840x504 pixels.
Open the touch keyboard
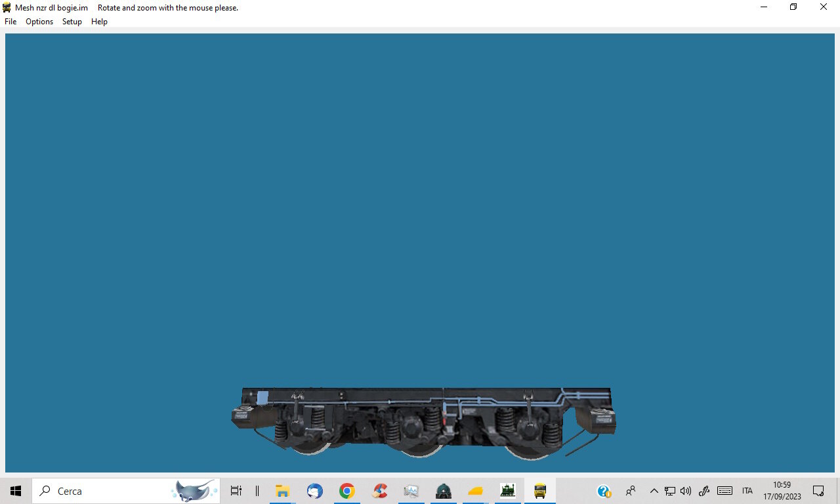click(724, 491)
